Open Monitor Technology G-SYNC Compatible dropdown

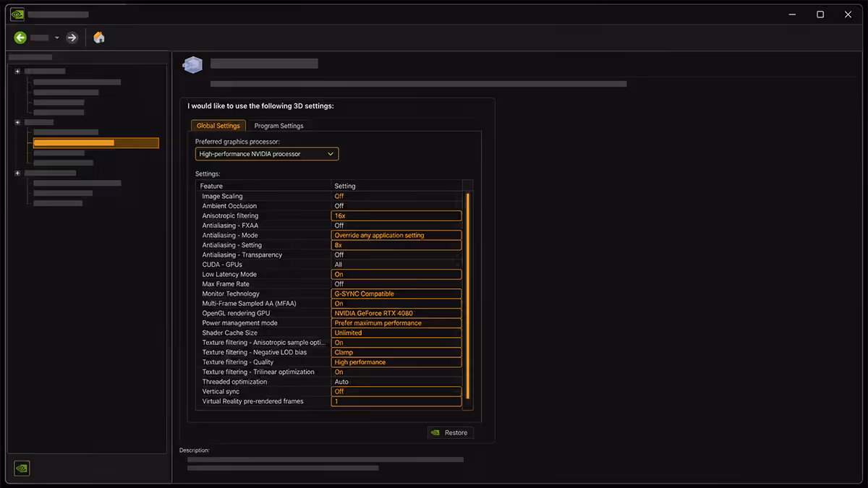coord(396,294)
